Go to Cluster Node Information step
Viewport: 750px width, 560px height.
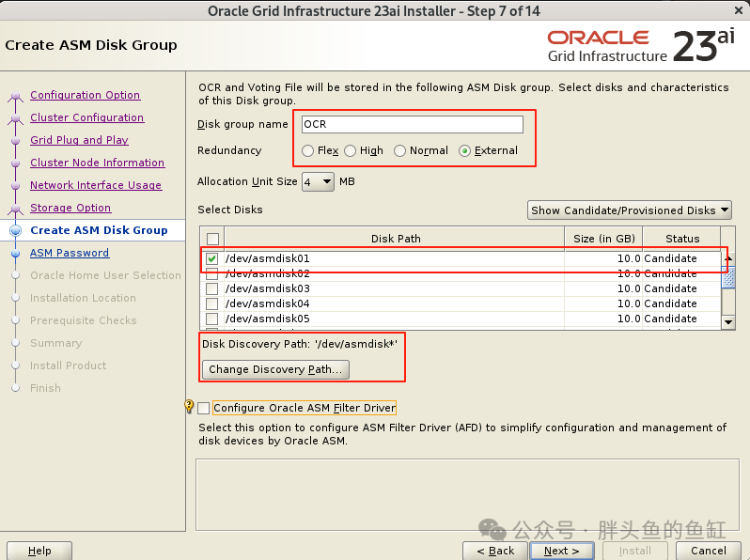coord(98,163)
